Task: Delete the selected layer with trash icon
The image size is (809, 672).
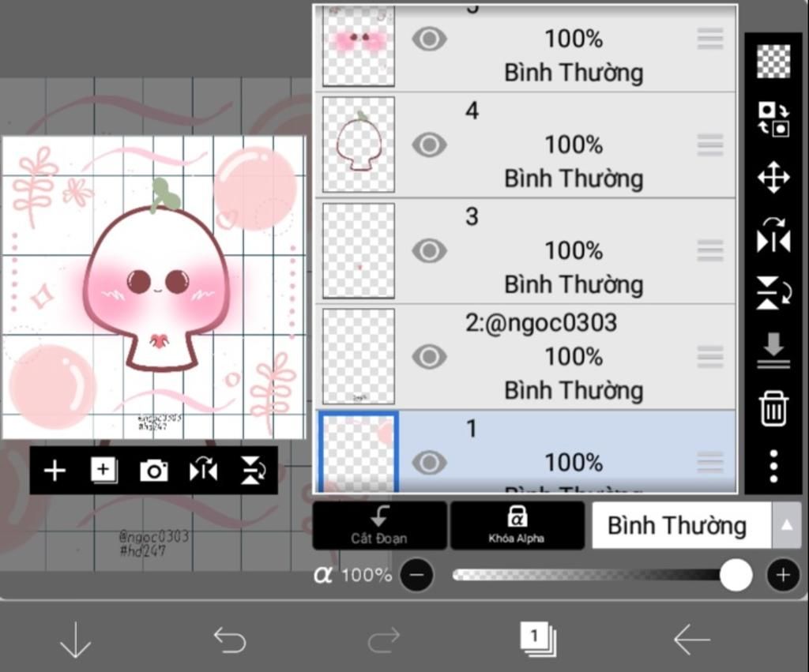Action: [773, 408]
